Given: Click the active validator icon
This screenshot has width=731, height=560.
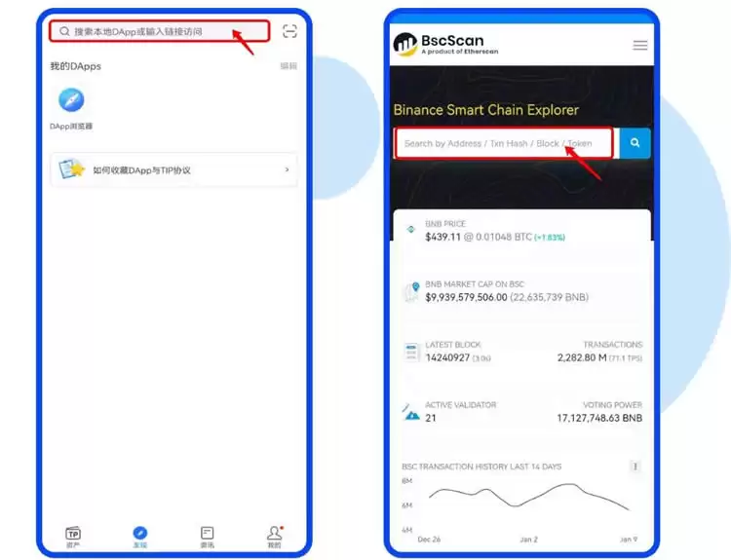Looking at the screenshot, I should [x=410, y=412].
